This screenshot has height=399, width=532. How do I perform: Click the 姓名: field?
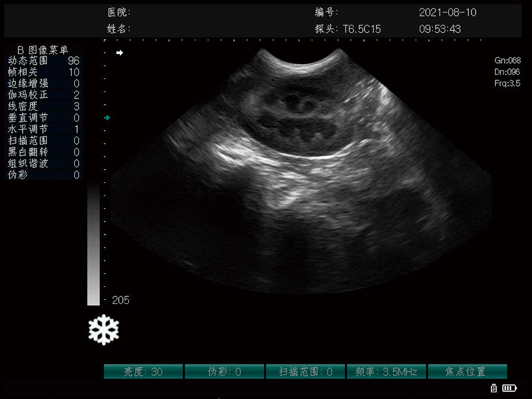pyautogui.click(x=118, y=29)
